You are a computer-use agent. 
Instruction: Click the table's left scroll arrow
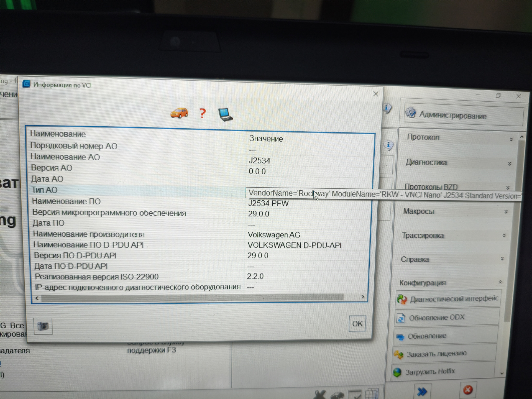pyautogui.click(x=37, y=298)
